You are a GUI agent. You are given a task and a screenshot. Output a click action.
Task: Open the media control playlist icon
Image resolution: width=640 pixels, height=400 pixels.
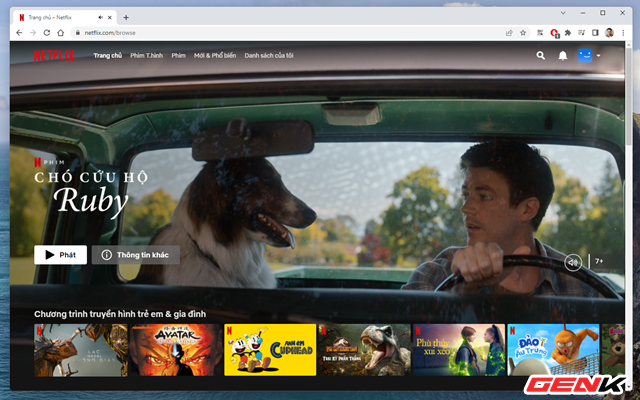(x=582, y=33)
